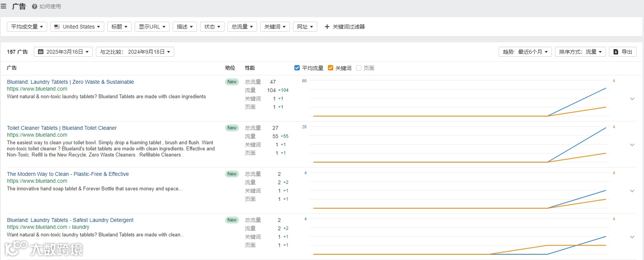Click the 地位 column header
Screen dimensions: 644x260
click(230, 68)
